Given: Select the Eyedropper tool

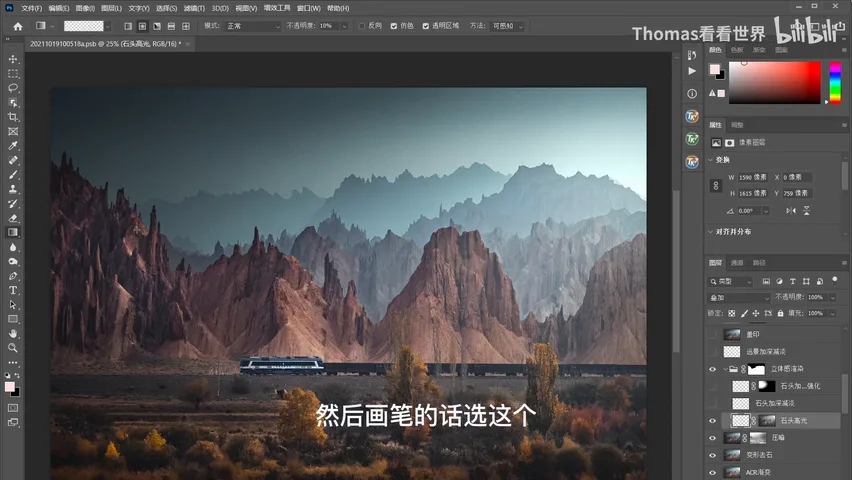Looking at the screenshot, I should point(13,146).
